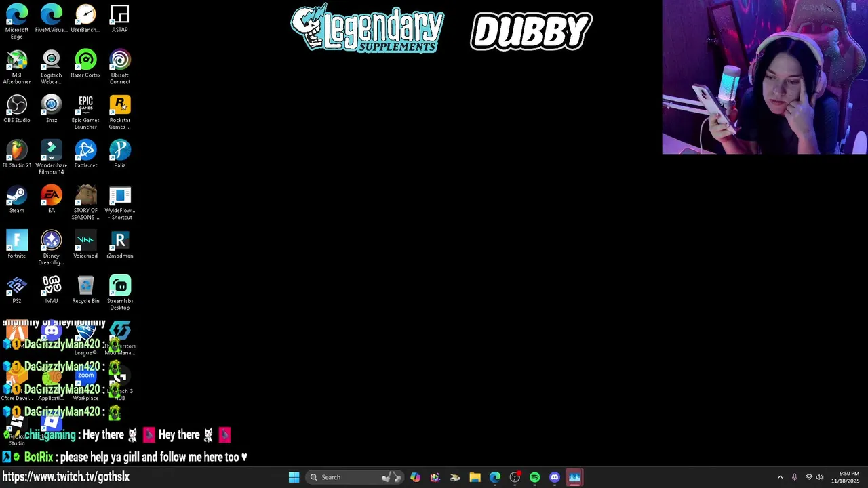Click the taskbar Search box
Viewport: 868px width, 488px height.
353,477
